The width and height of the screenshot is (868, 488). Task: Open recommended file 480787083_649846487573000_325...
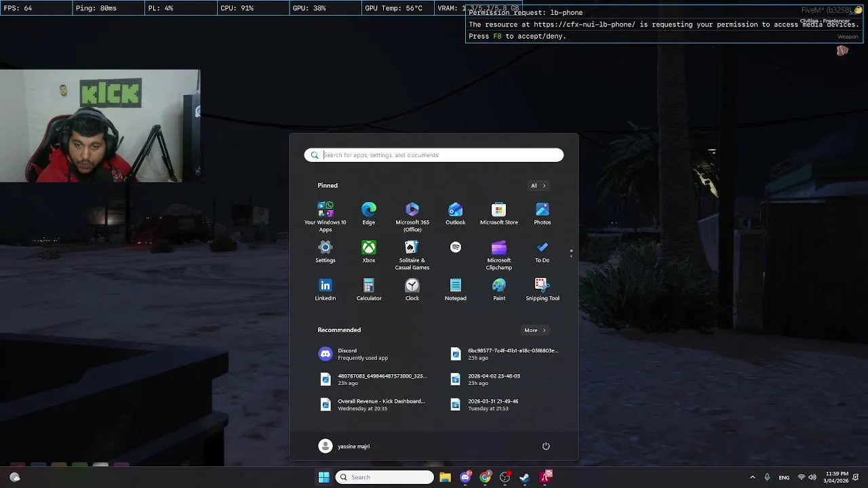point(372,379)
